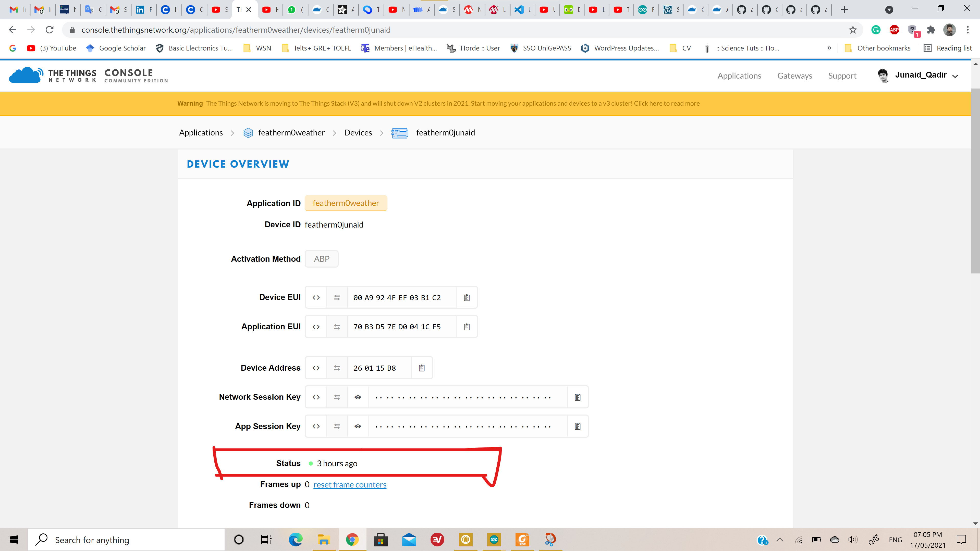Screen dimensions: 980x551
Task: Open Windows notification center
Action: (961, 540)
